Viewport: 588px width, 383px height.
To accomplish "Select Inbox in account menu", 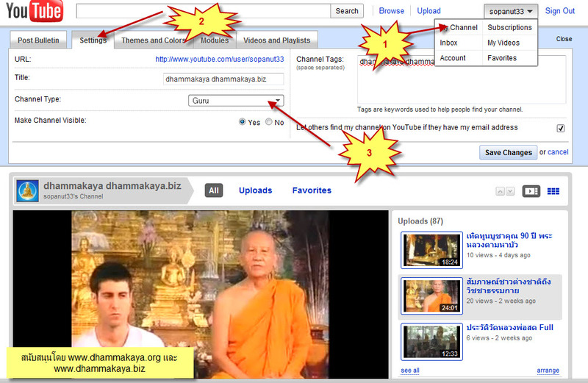I will (448, 43).
